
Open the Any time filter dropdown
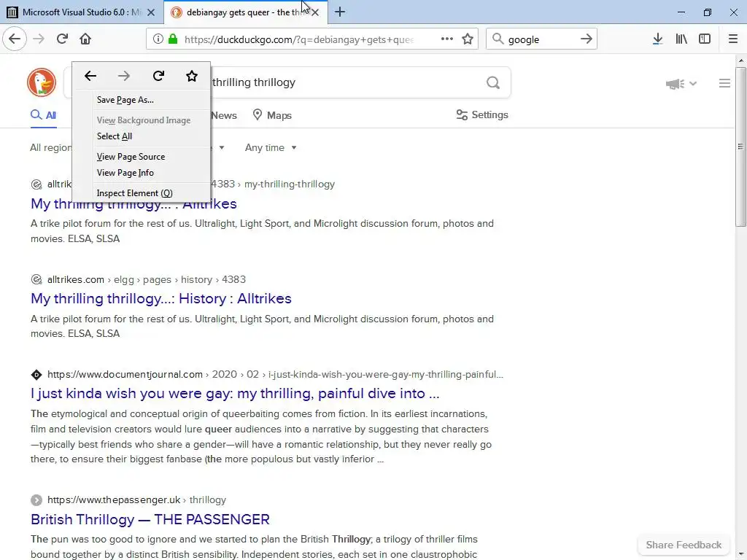click(271, 147)
